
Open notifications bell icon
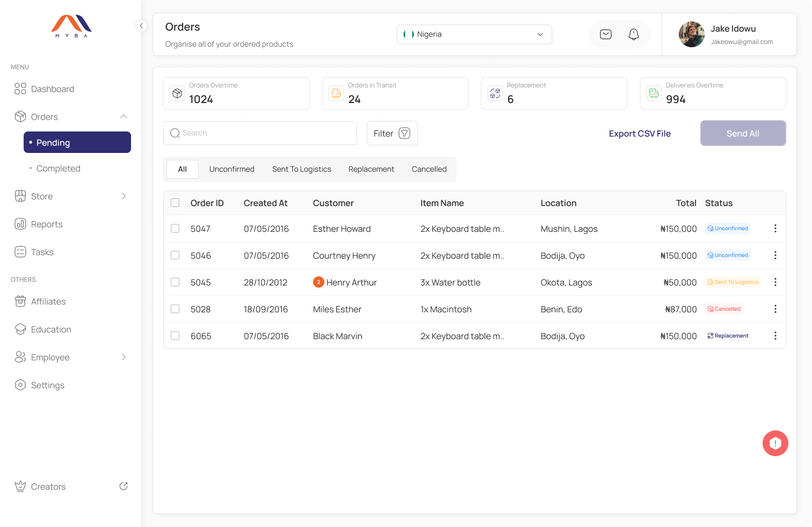(633, 34)
